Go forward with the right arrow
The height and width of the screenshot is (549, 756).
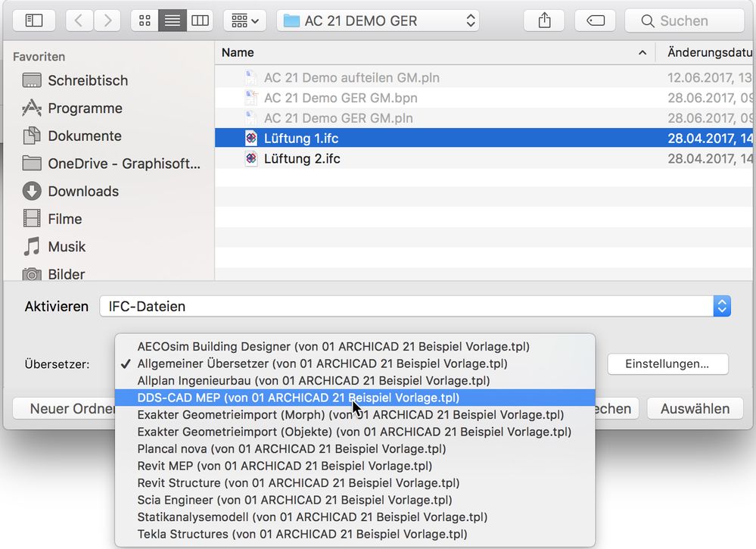[x=107, y=20]
